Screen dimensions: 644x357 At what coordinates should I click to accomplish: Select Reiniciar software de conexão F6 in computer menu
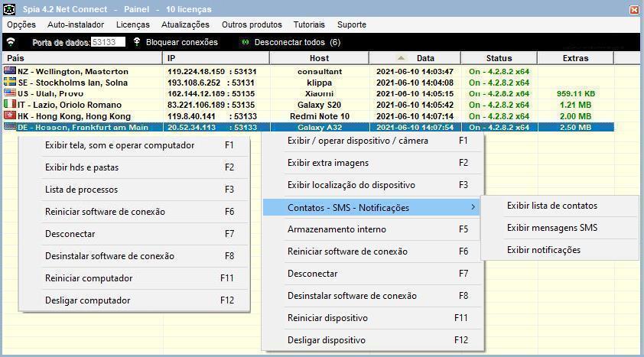click(x=135, y=211)
